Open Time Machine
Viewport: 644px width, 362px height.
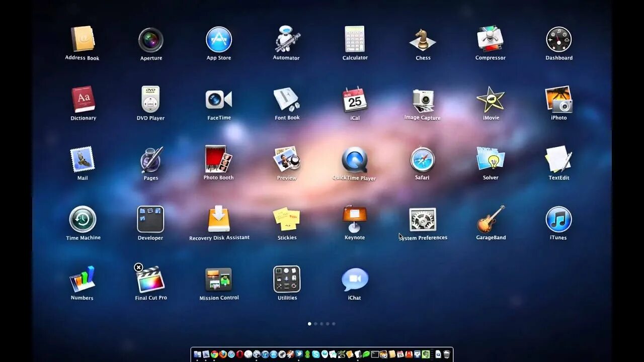[83, 219]
